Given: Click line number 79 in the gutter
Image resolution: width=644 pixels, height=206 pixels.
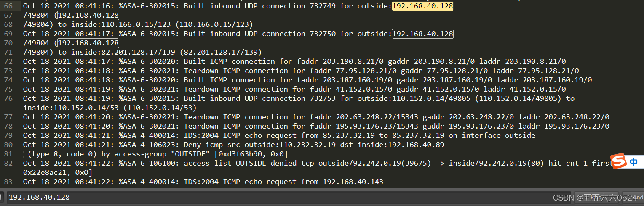Looking at the screenshot, I should click(8, 135).
